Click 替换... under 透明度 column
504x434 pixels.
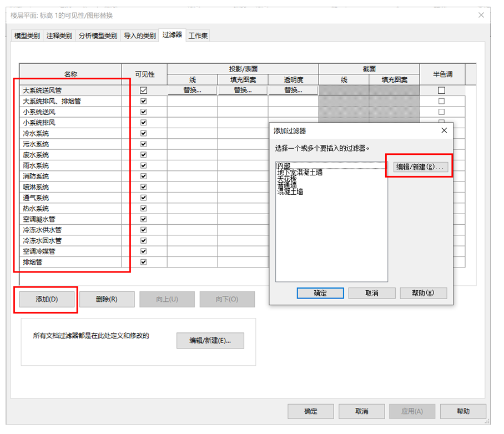click(x=293, y=90)
